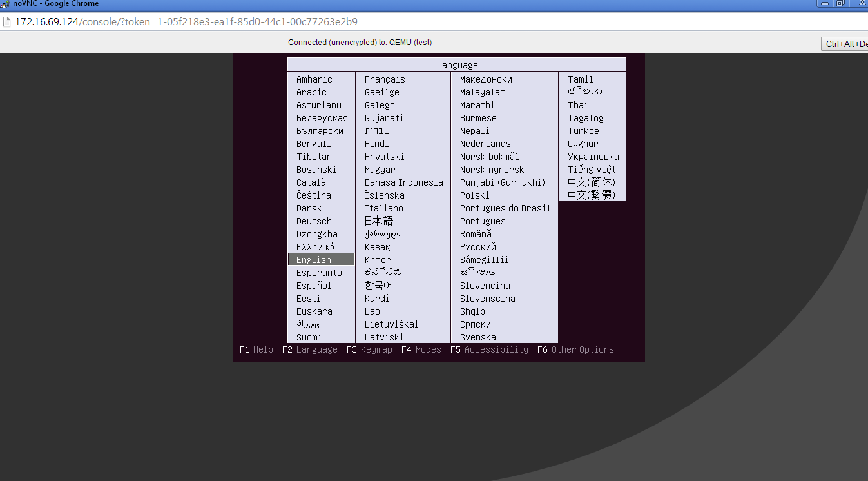Choose Punjabi (Gurmukhi) language
Image resolution: width=868 pixels, height=481 pixels.
(x=503, y=182)
